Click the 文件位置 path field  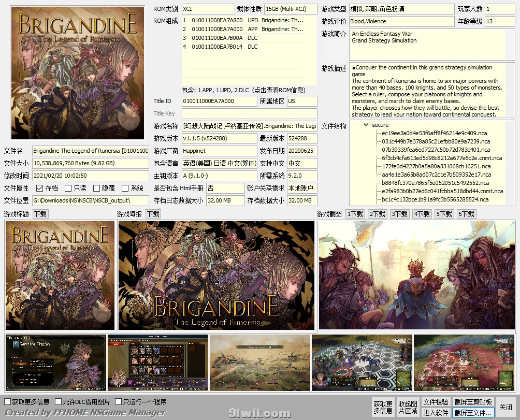[x=90, y=200]
